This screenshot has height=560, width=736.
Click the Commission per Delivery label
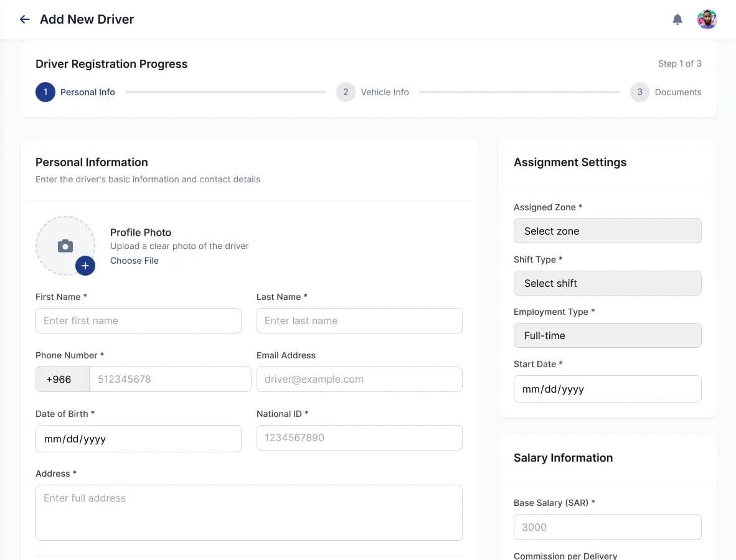565,556
